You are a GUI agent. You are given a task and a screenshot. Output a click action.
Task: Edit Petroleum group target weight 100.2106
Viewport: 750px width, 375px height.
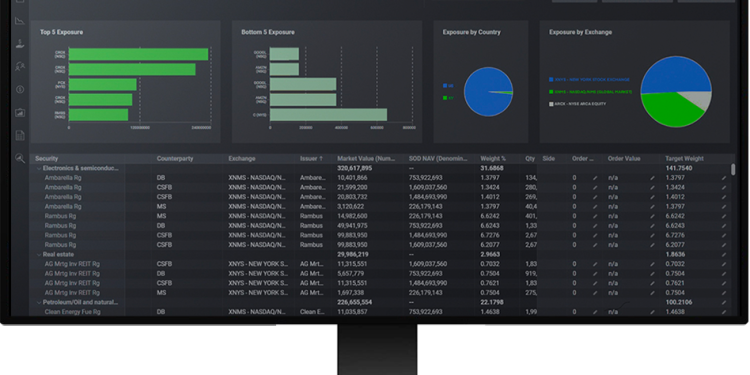click(724, 302)
